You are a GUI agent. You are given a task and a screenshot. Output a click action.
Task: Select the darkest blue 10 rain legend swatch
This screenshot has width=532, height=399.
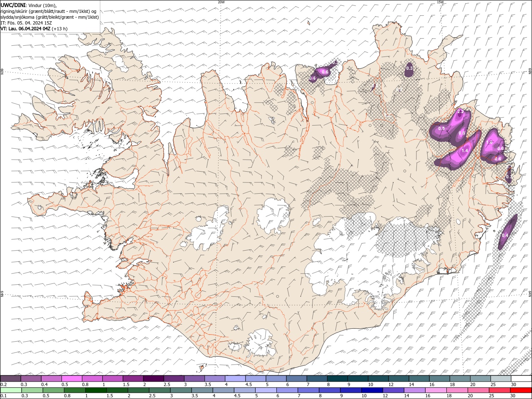tap(372, 390)
